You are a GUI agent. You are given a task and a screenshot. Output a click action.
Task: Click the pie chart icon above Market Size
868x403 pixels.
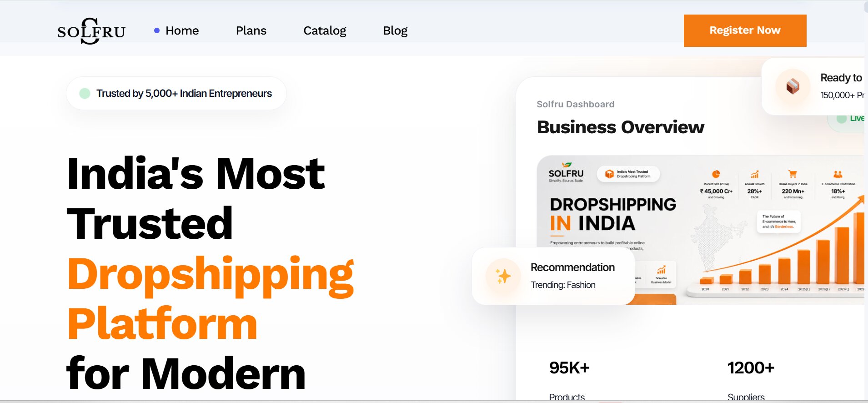click(716, 174)
